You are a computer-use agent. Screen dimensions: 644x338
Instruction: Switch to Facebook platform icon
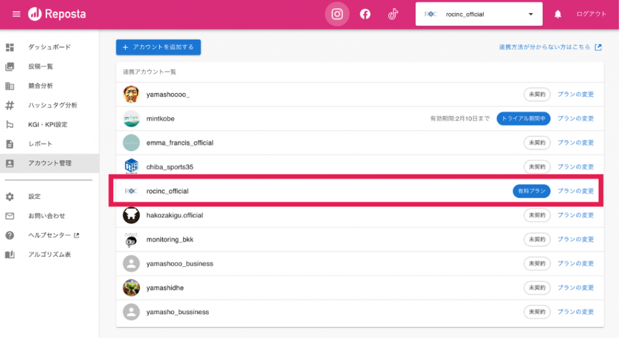(x=365, y=14)
